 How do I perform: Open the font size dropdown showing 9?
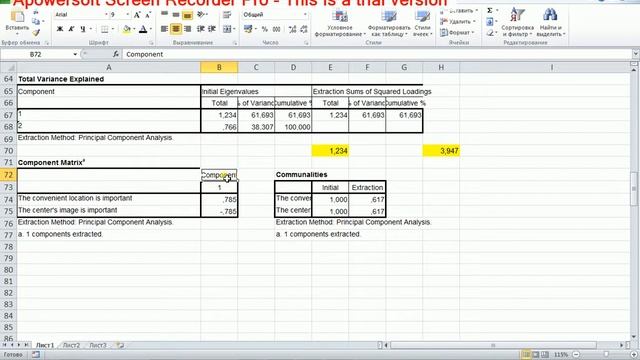(127, 15)
